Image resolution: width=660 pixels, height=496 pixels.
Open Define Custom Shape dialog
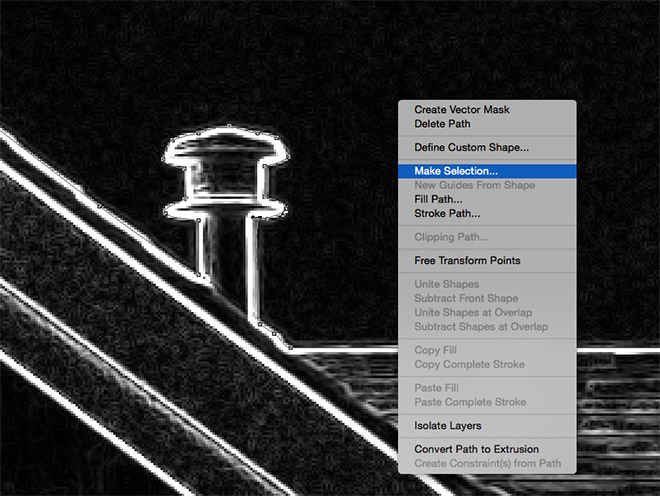tap(487, 147)
